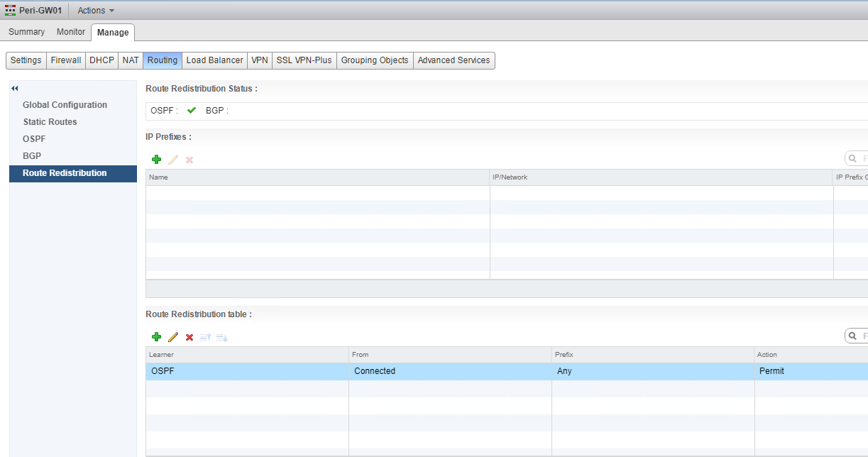Open Static Routes in the sidebar
Screen dimensions: 868x457
click(50, 122)
